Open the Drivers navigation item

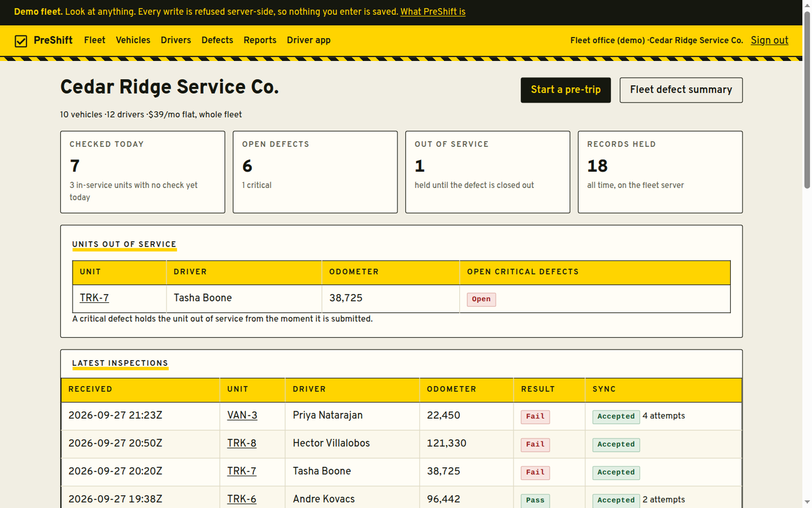pyautogui.click(x=176, y=41)
